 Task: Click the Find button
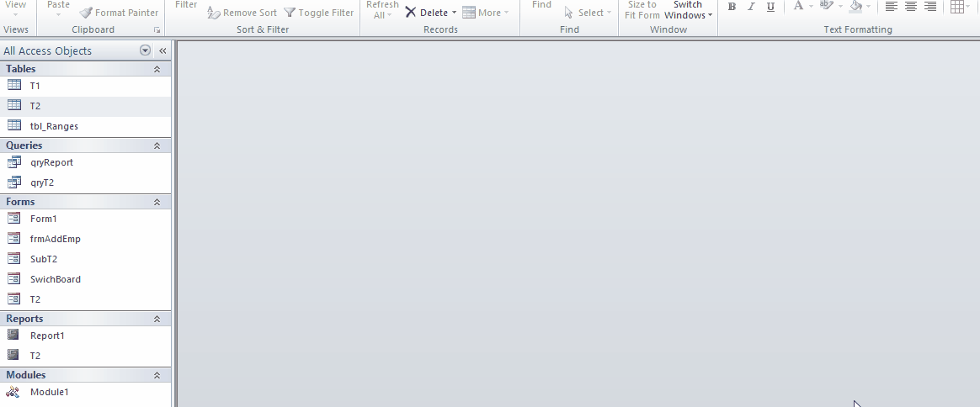(x=541, y=5)
